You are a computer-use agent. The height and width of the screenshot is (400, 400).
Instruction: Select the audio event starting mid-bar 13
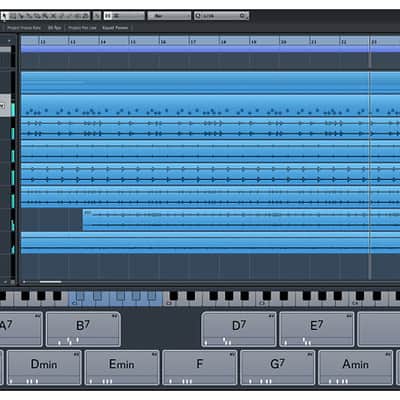241,220
